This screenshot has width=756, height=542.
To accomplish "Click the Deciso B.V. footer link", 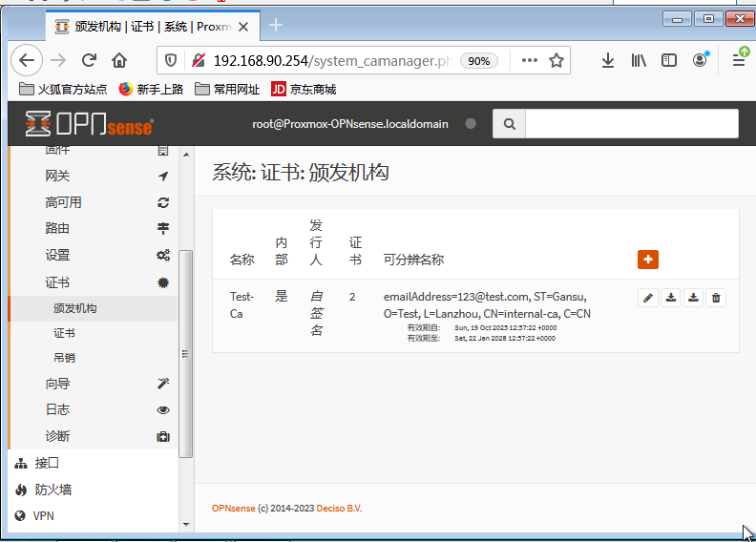I will click(x=339, y=509).
